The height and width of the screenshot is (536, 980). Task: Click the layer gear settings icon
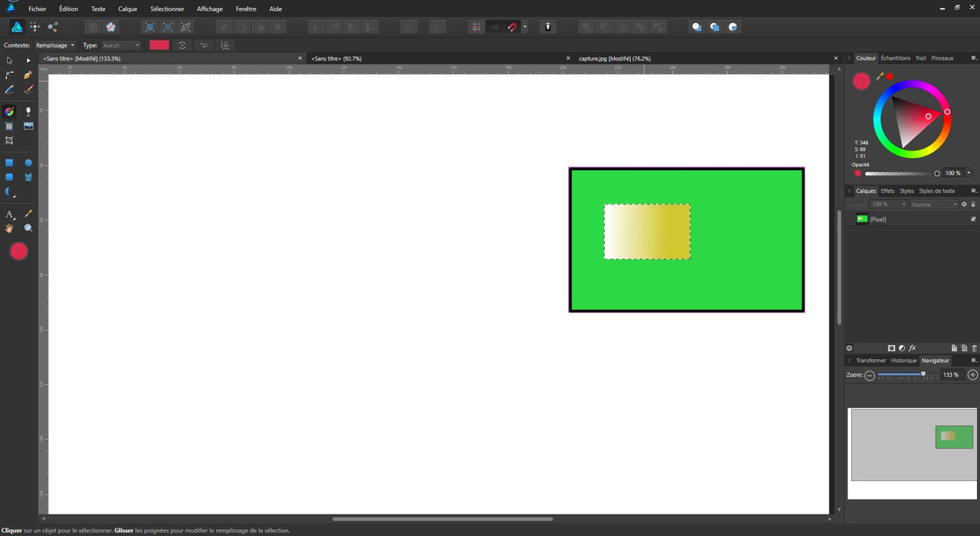pos(964,204)
